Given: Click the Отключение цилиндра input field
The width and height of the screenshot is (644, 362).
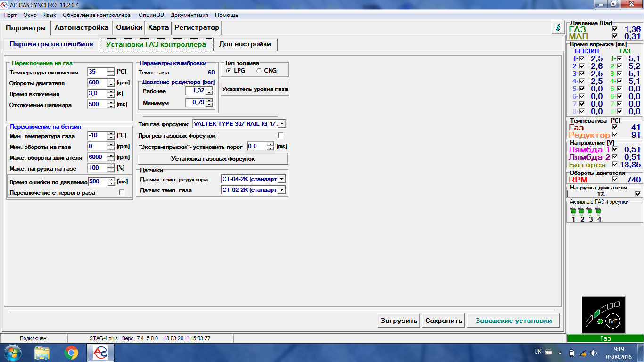Looking at the screenshot, I should (x=98, y=104).
